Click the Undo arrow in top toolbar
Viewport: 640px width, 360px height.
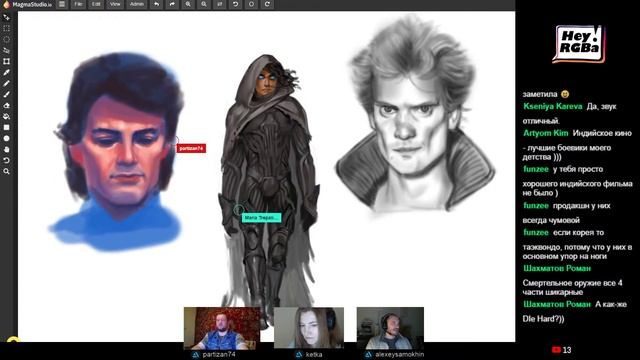coord(156,4)
